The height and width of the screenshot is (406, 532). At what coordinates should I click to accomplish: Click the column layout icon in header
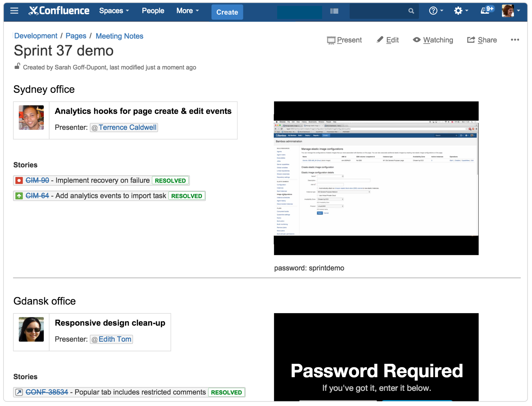(334, 11)
